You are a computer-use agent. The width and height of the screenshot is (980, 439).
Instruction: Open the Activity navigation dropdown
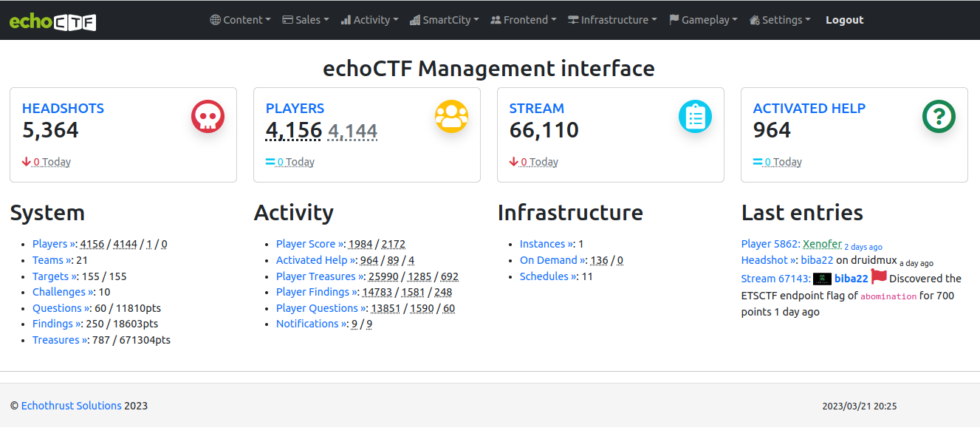369,20
